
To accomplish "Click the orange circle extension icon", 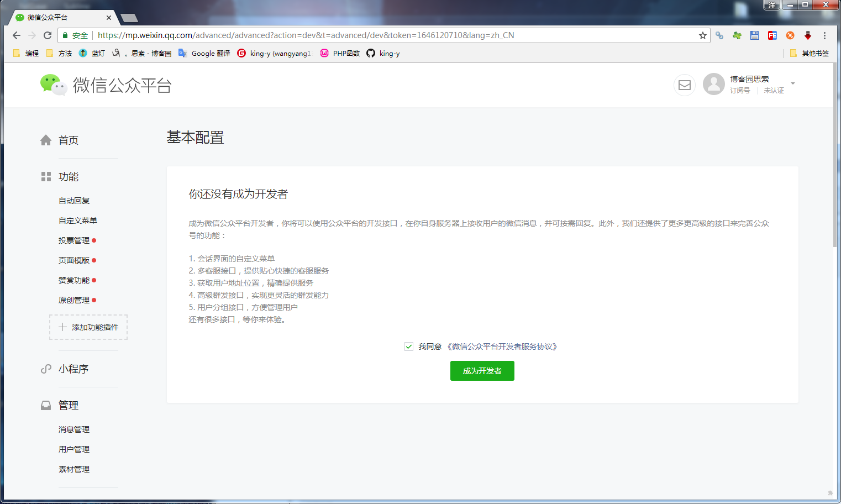I will point(790,35).
